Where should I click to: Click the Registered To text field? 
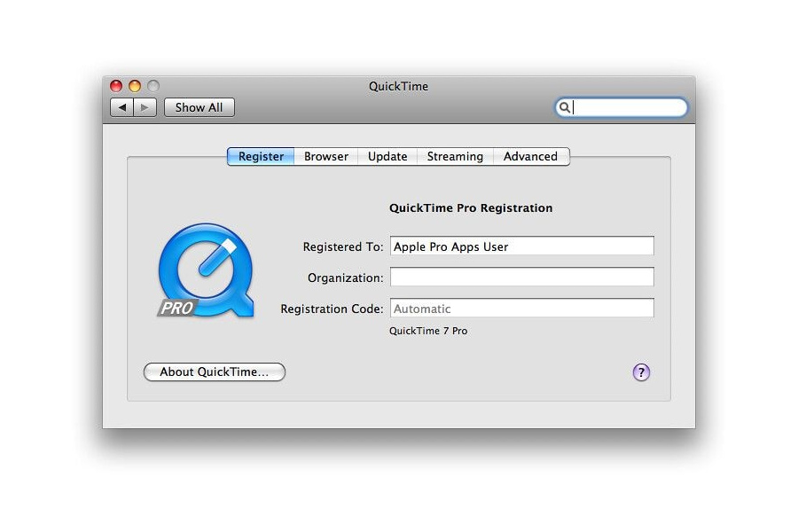(x=522, y=246)
